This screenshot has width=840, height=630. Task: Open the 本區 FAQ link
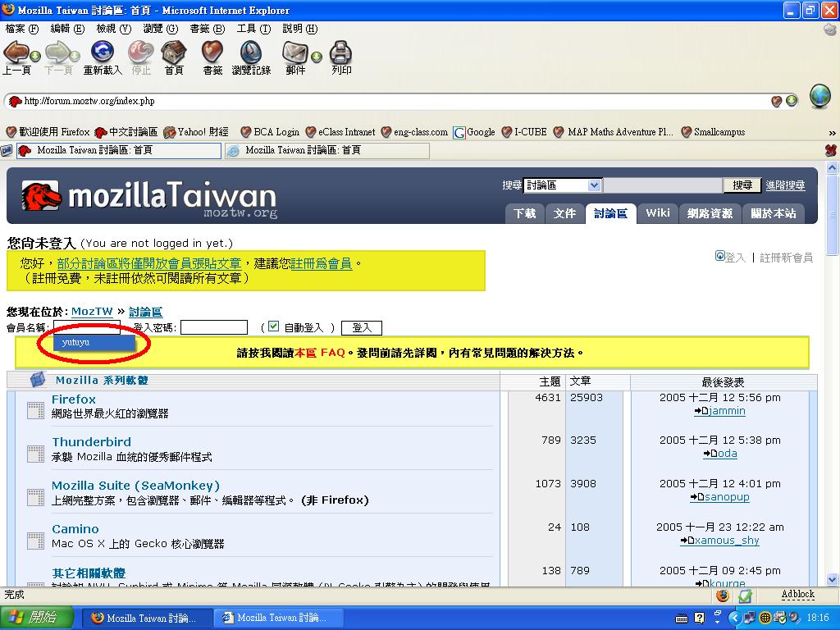320,353
